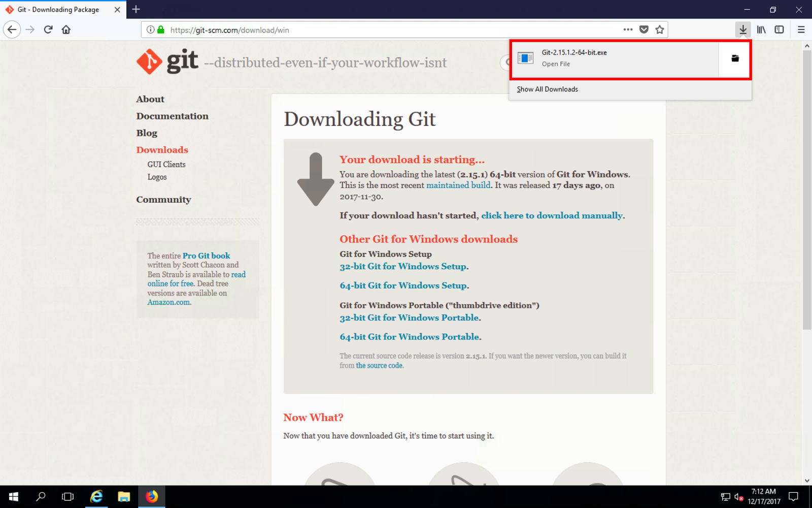Click the 'Other Git for Windows downloads' heading
812x508 pixels.
(x=429, y=239)
